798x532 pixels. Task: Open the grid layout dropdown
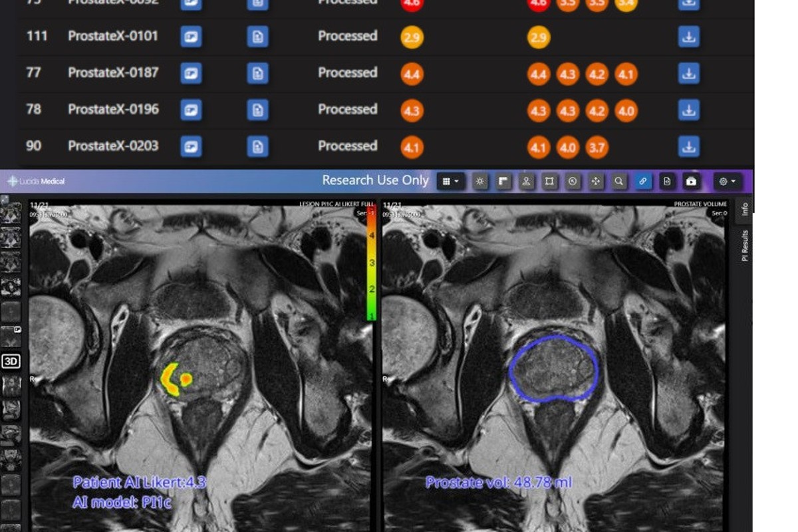click(x=450, y=180)
